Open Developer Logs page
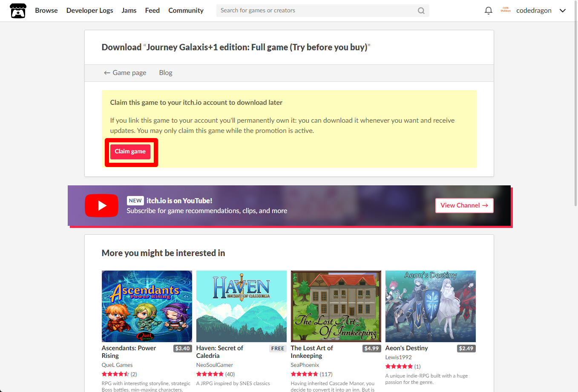This screenshot has height=392, width=578. click(90, 11)
